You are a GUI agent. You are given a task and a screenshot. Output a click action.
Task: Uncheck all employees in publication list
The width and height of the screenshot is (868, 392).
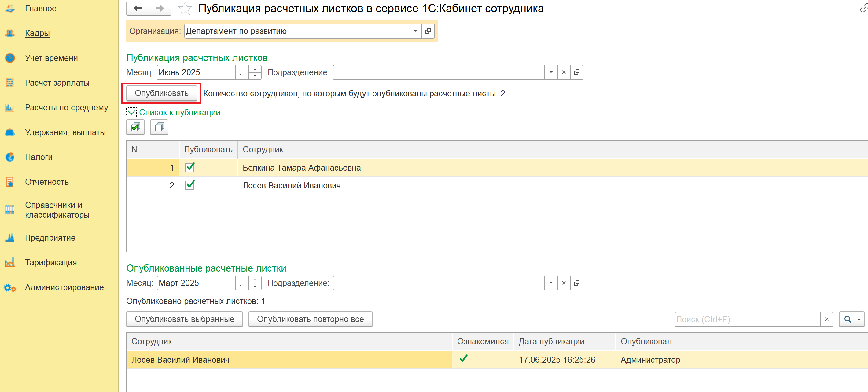click(159, 127)
